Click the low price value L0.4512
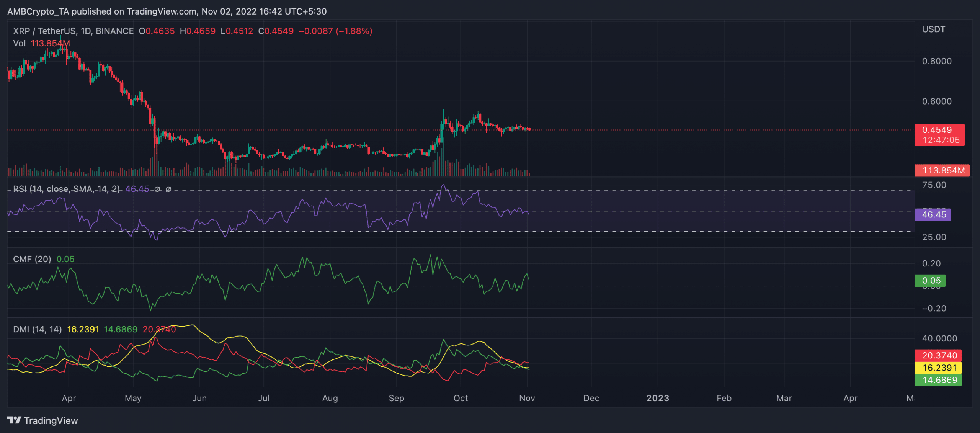The width and height of the screenshot is (980, 433). click(237, 31)
